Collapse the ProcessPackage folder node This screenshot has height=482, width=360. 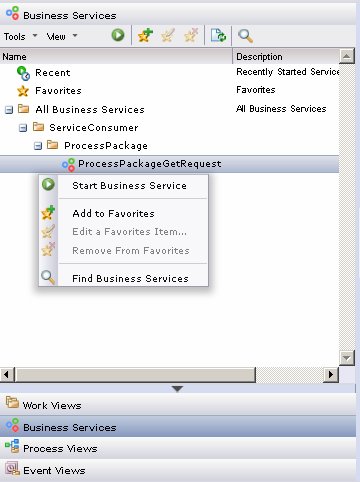(x=38, y=146)
